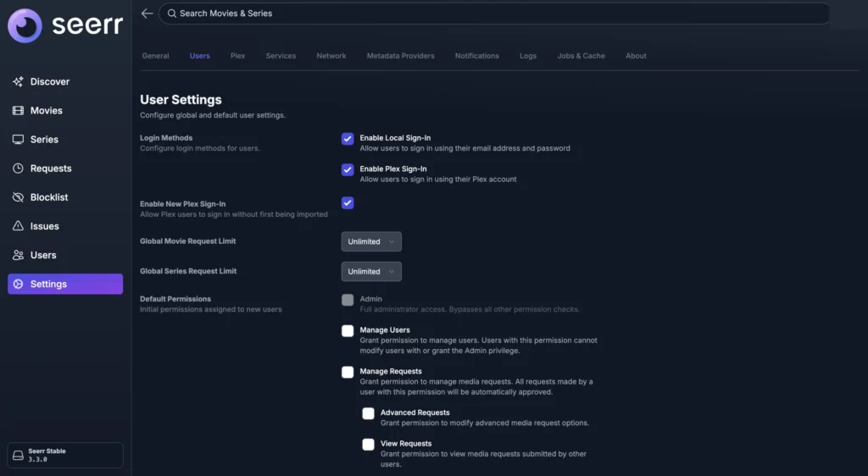The image size is (868, 476).
Task: Open the Global Movie Request Limit dropdown
Action: 371,241
